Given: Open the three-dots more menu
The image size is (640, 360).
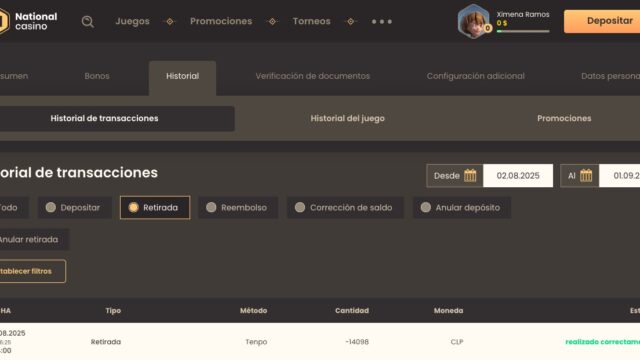Looking at the screenshot, I should [x=382, y=22].
